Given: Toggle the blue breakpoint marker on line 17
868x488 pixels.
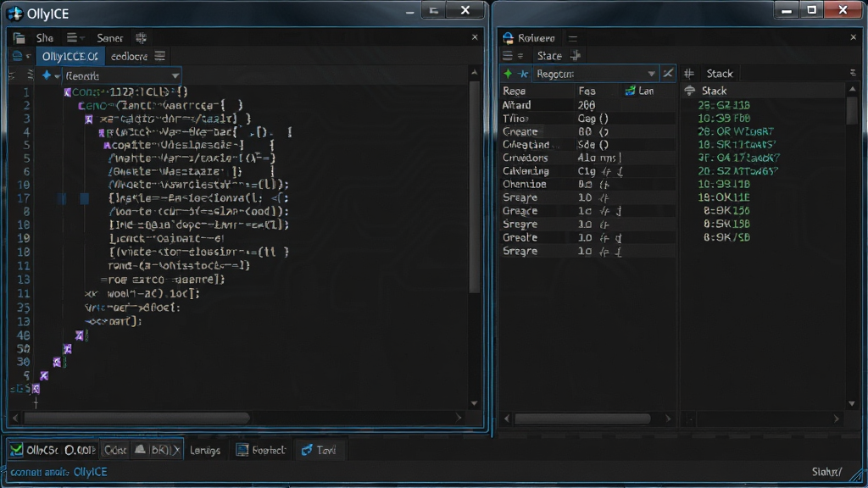Looking at the screenshot, I should tap(84, 198).
